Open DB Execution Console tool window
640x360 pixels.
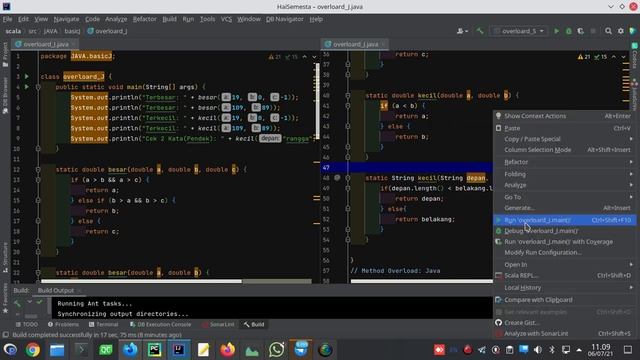160,324
